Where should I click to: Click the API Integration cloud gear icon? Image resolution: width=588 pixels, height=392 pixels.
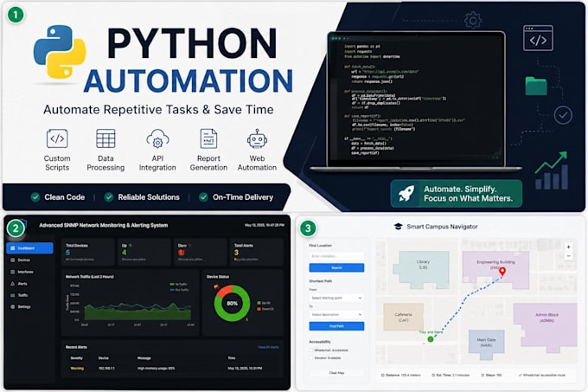click(157, 138)
